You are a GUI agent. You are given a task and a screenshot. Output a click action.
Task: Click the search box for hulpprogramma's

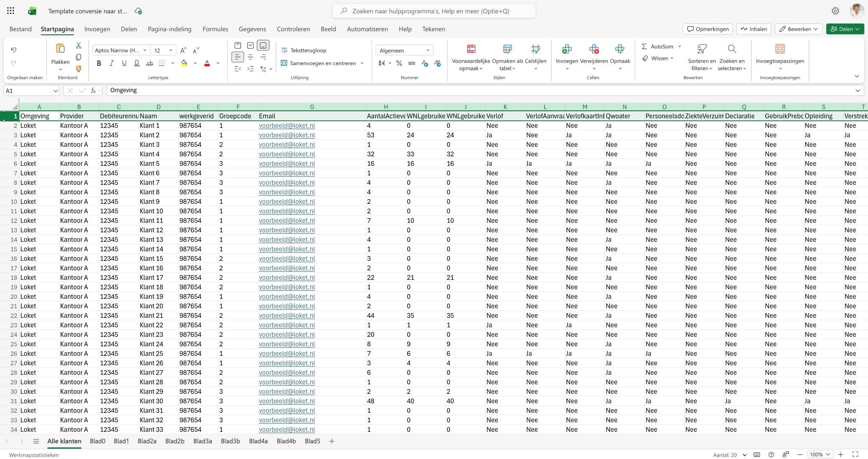[434, 11]
